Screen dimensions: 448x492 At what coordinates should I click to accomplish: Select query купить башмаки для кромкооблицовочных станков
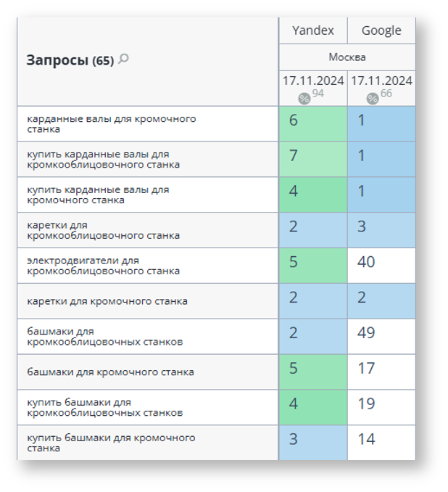[104, 408]
